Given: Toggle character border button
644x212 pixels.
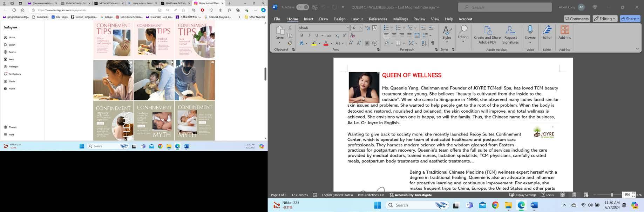Looking at the screenshot, I should pos(375,28).
